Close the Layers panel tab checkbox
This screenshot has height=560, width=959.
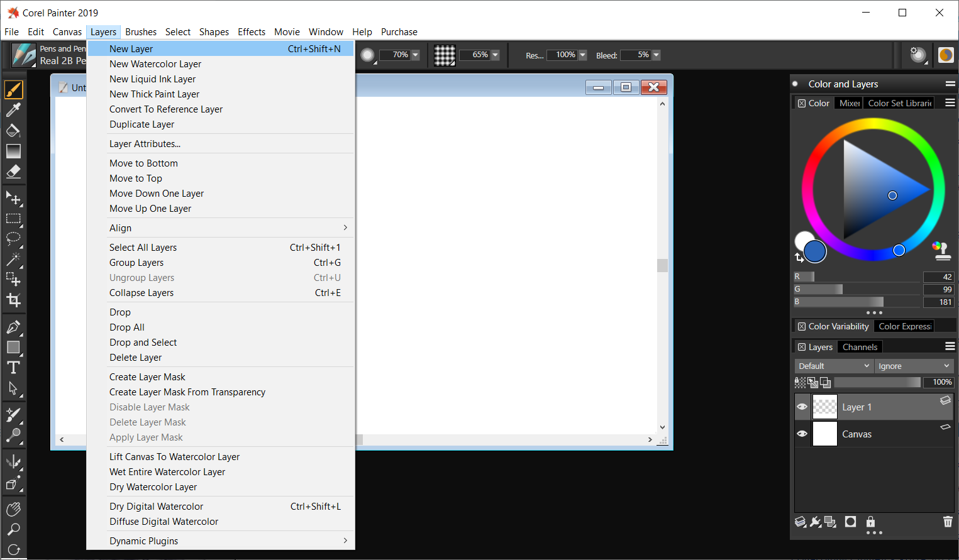point(802,347)
